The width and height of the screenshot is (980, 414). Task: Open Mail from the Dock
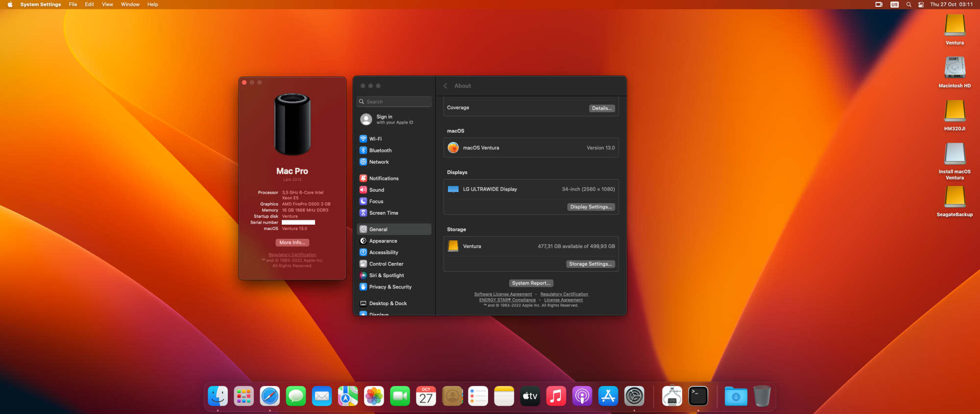[x=322, y=396]
